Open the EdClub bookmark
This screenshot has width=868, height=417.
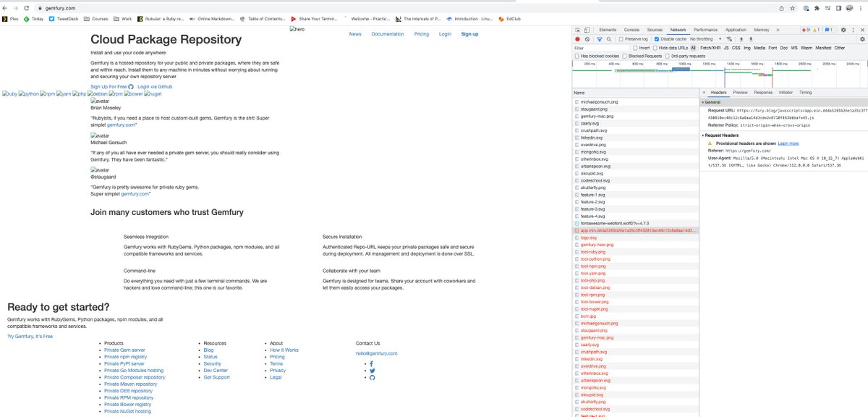coord(508,19)
